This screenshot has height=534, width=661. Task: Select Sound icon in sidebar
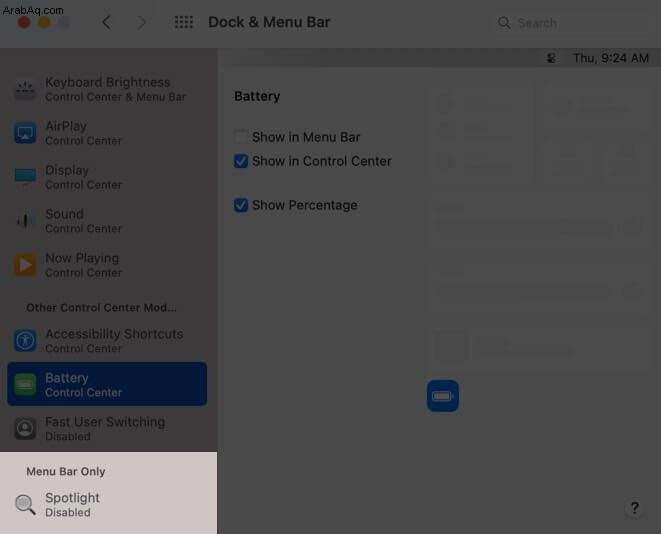[25, 220]
